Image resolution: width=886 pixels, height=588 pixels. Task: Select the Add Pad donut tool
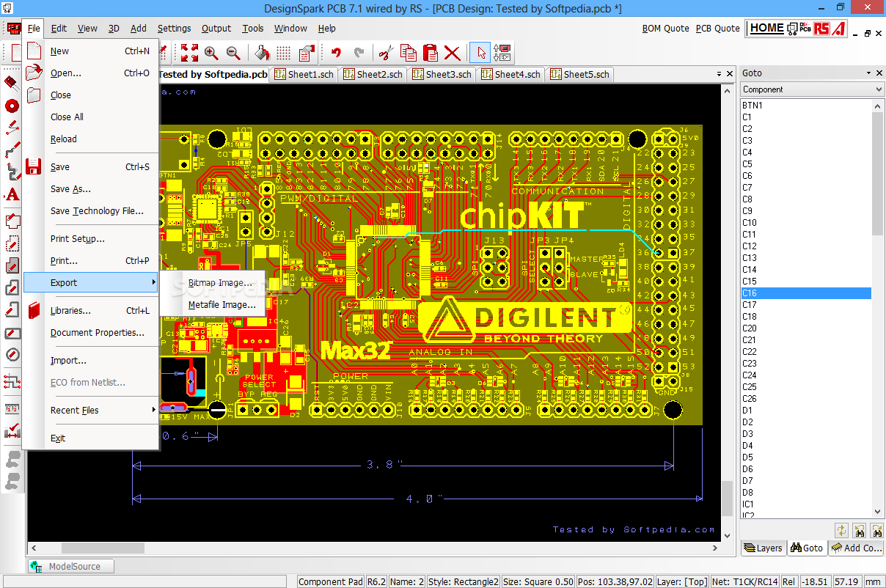coord(12,106)
